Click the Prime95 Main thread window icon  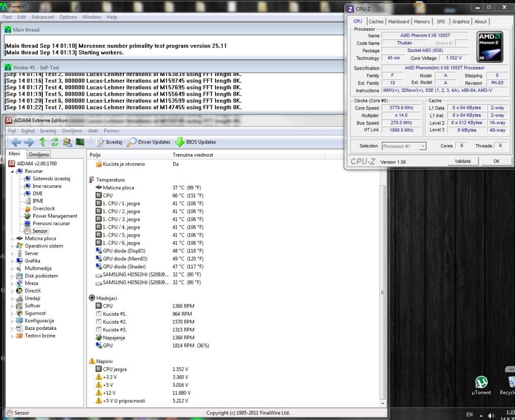tap(8, 30)
